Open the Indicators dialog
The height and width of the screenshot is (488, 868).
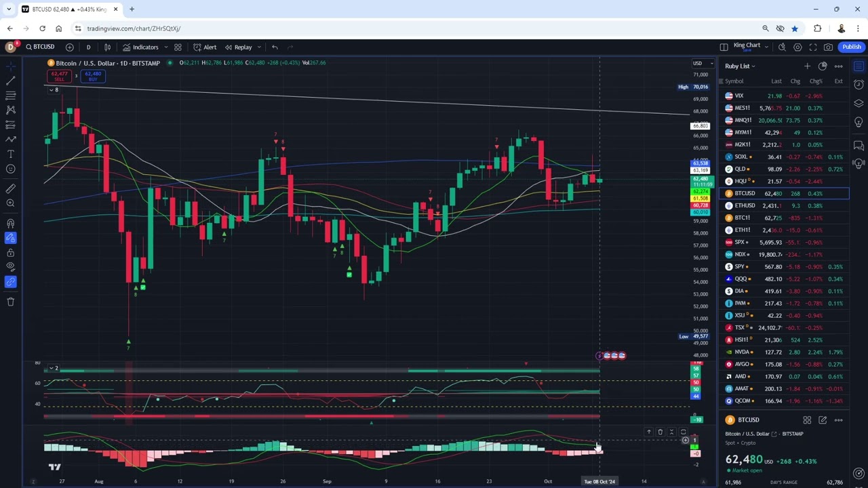click(140, 47)
